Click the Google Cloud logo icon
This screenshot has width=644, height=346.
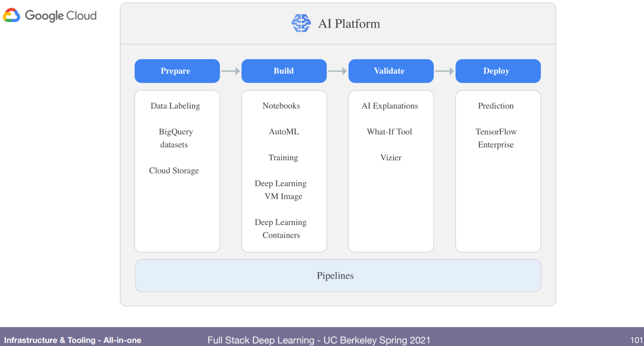point(12,16)
